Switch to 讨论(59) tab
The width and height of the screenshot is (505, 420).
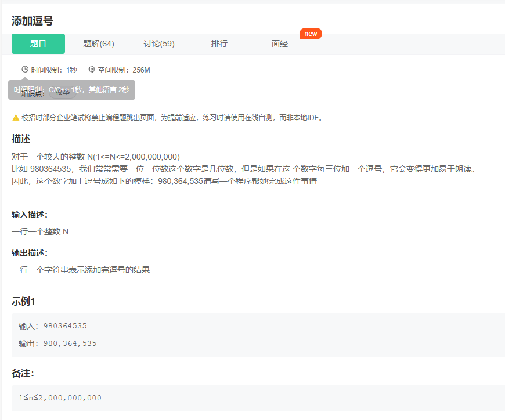tap(159, 44)
